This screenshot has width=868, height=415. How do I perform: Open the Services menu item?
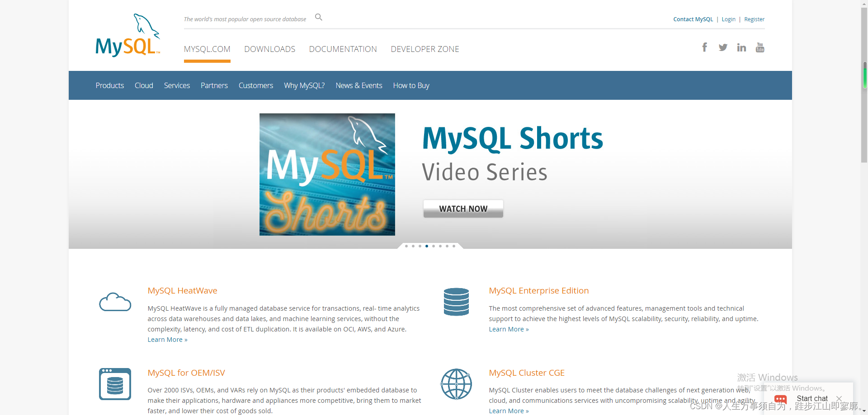click(x=177, y=85)
